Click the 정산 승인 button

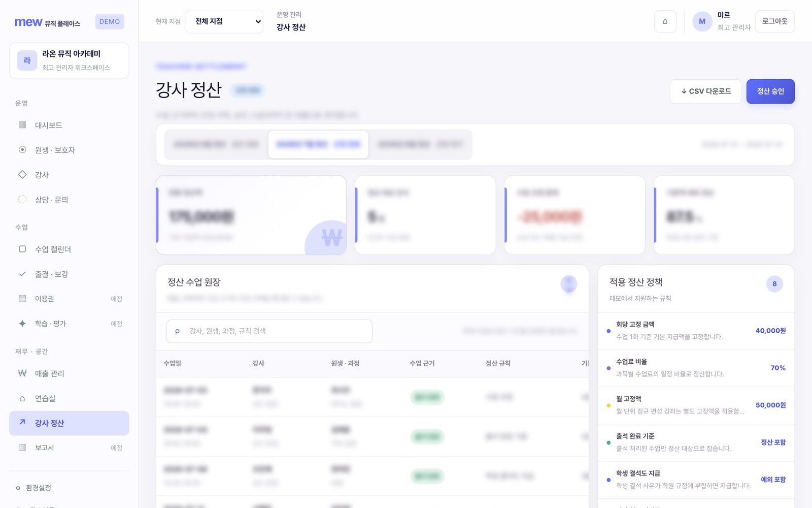click(770, 91)
